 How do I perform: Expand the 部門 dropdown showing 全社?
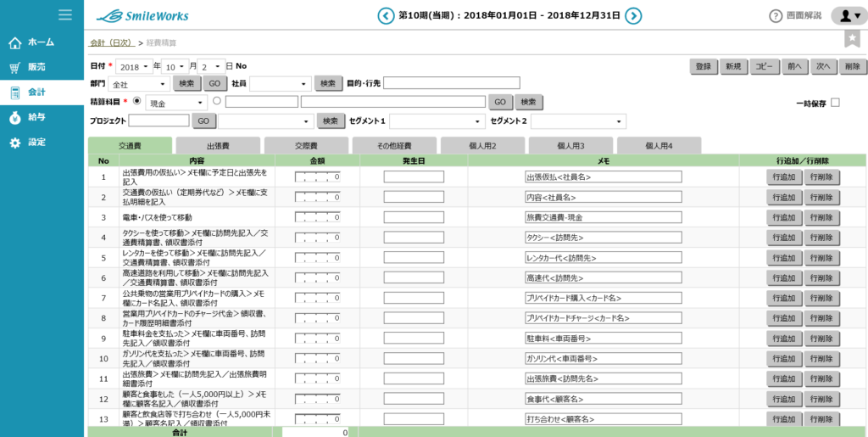[x=139, y=84]
